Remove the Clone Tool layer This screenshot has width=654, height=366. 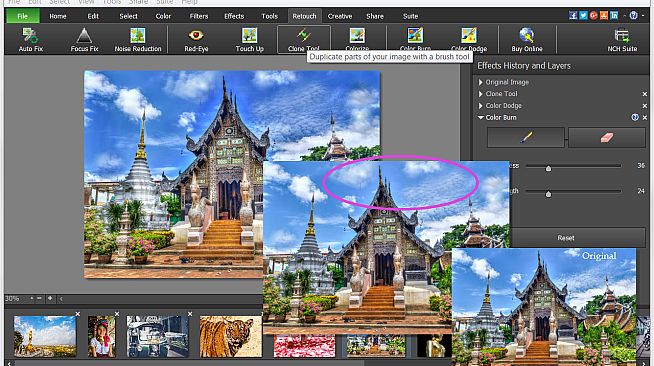click(644, 94)
